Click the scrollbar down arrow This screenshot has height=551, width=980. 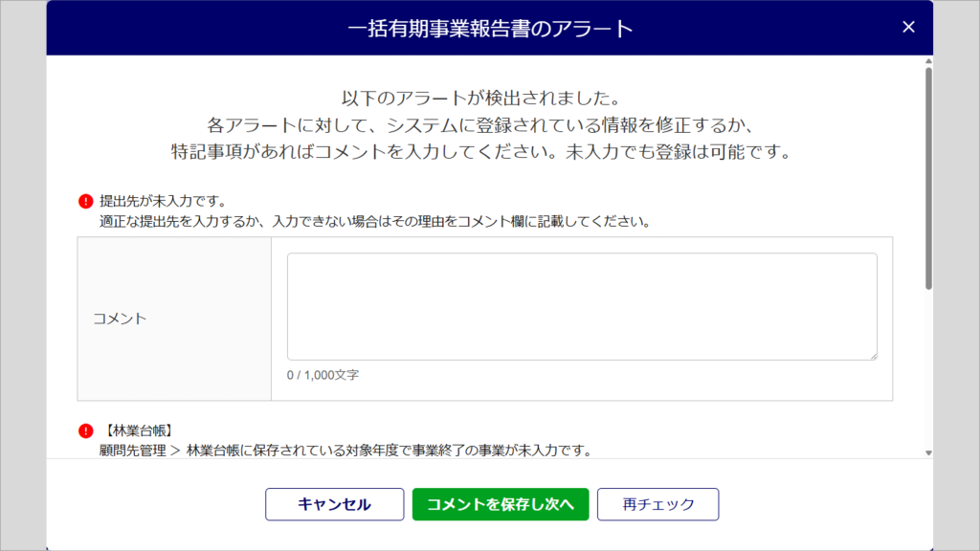coord(928,452)
